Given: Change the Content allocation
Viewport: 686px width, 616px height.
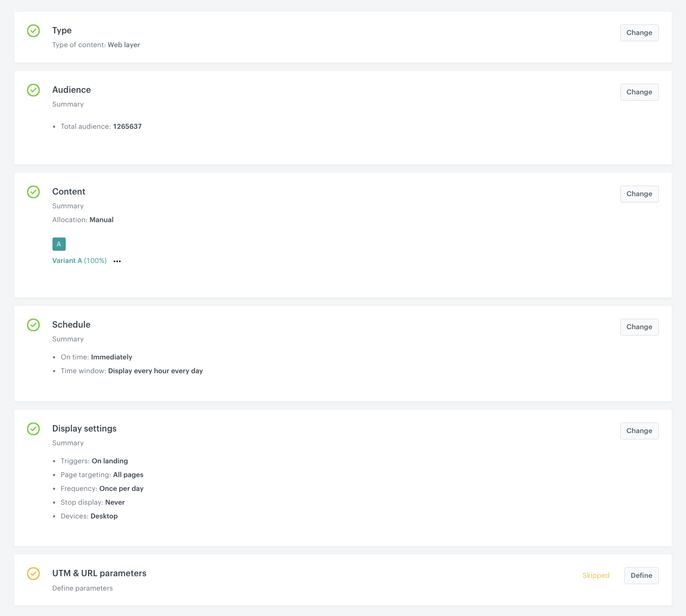Looking at the screenshot, I should coord(639,193).
